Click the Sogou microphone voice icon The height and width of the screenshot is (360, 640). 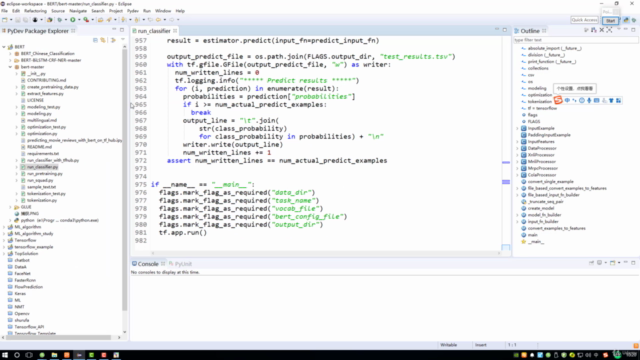589,100
